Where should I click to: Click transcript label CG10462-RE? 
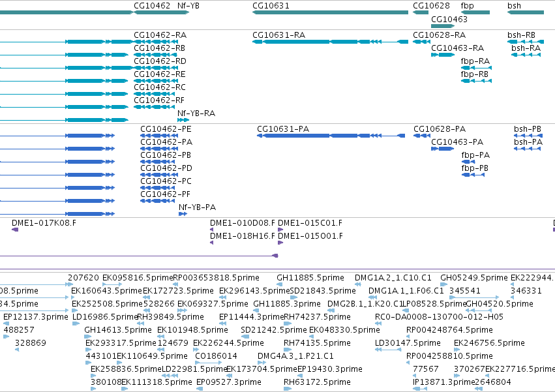pyautogui.click(x=160, y=74)
